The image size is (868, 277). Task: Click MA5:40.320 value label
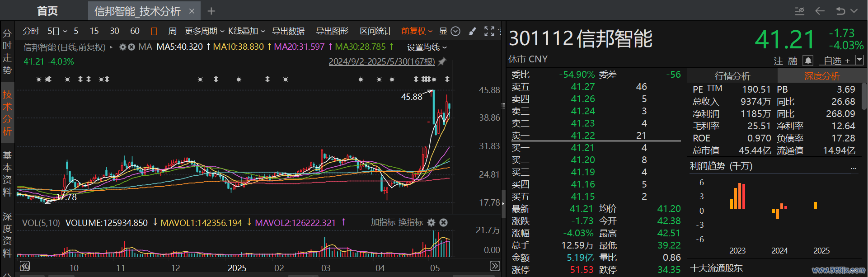[x=179, y=47]
